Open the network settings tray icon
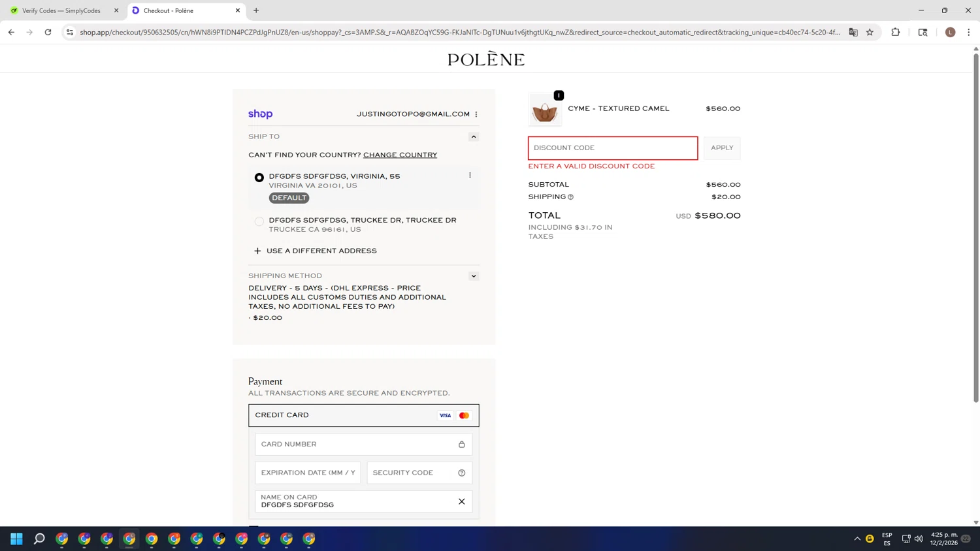 coord(906,539)
